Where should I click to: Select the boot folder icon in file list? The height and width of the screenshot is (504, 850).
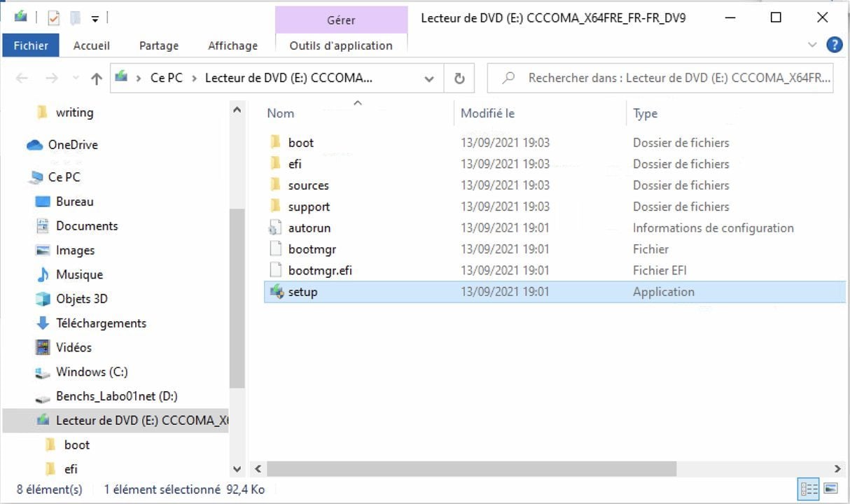coord(275,142)
